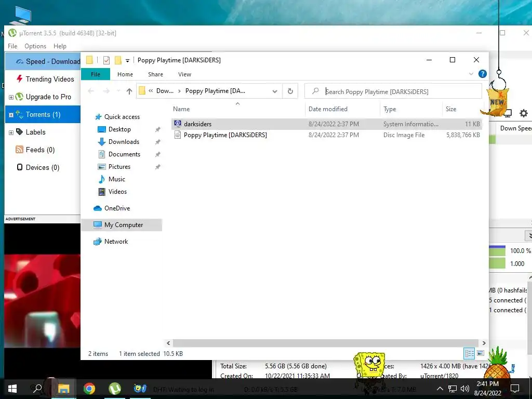
Task: Open uTorrent settings gear icon
Action: 524,113
